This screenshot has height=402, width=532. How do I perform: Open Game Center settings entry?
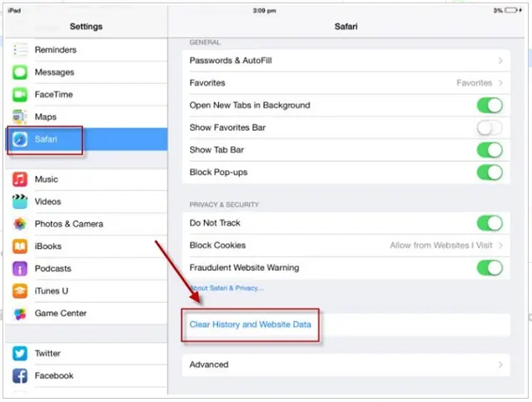coord(87,314)
